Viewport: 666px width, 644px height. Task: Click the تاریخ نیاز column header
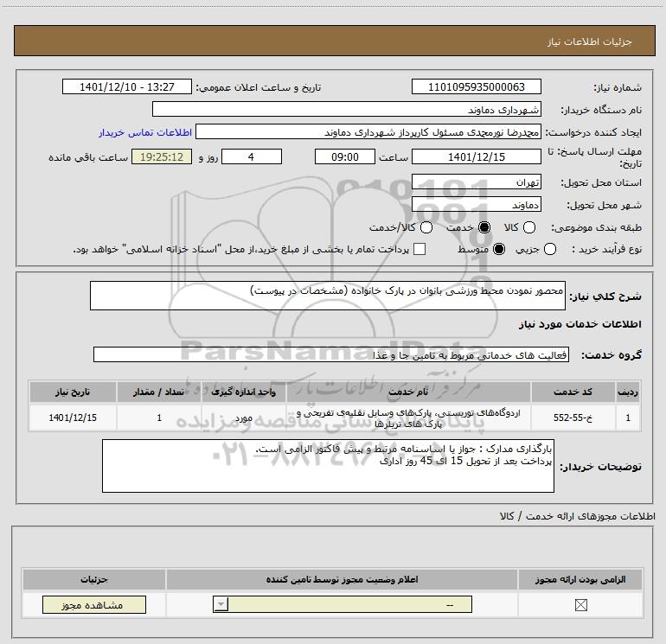click(x=73, y=392)
